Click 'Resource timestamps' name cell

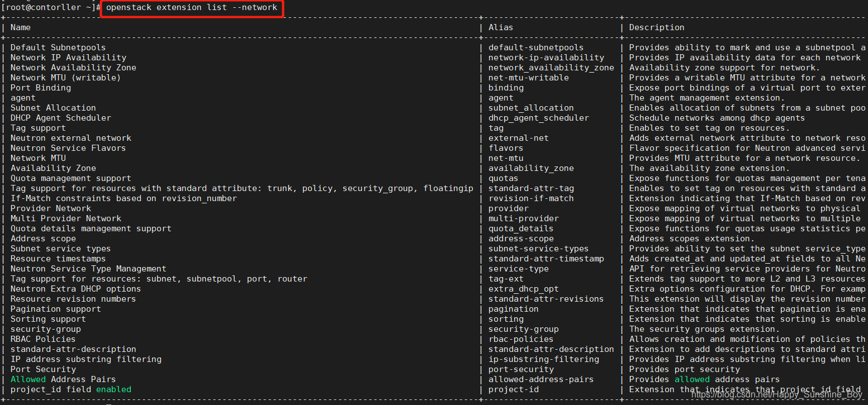click(x=58, y=259)
